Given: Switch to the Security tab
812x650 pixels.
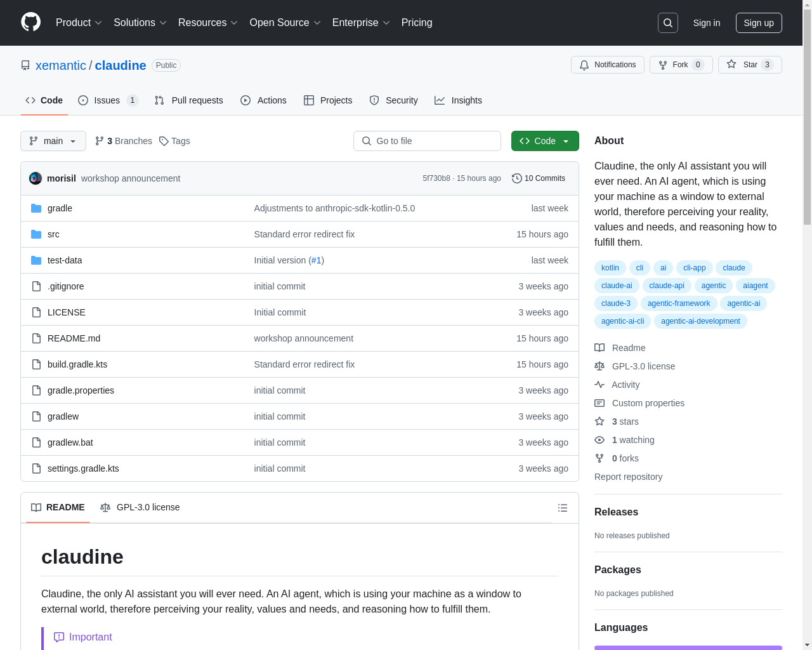Looking at the screenshot, I should (x=394, y=100).
